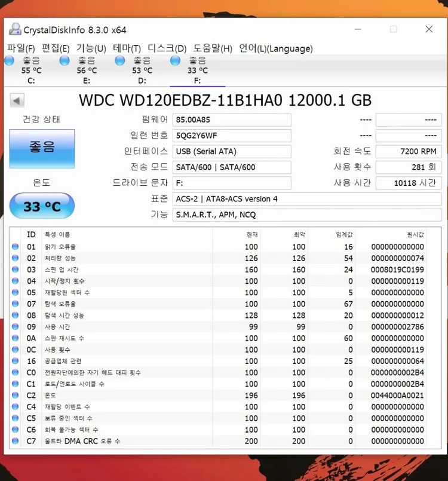Click status dot of attribute 0C 사용 횟수
This screenshot has width=448, height=481.
[15, 350]
